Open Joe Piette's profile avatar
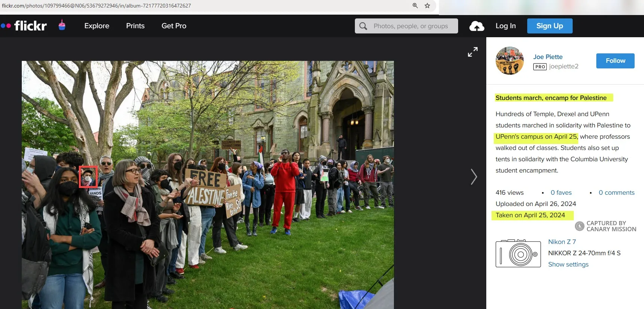 coord(510,61)
